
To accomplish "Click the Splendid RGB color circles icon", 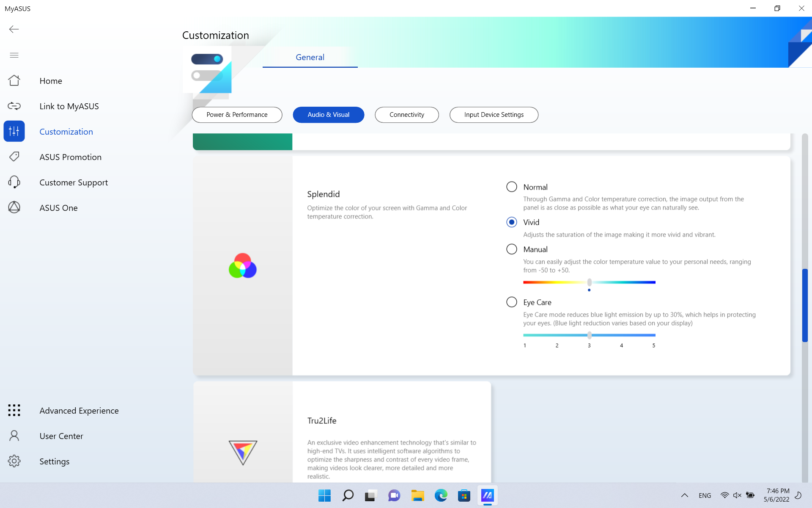I will click(x=243, y=266).
